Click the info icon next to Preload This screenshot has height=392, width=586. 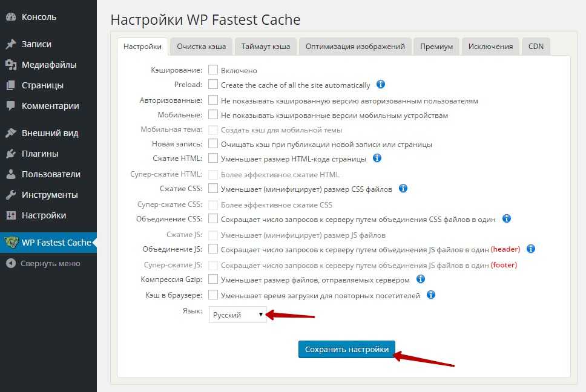[380, 84]
